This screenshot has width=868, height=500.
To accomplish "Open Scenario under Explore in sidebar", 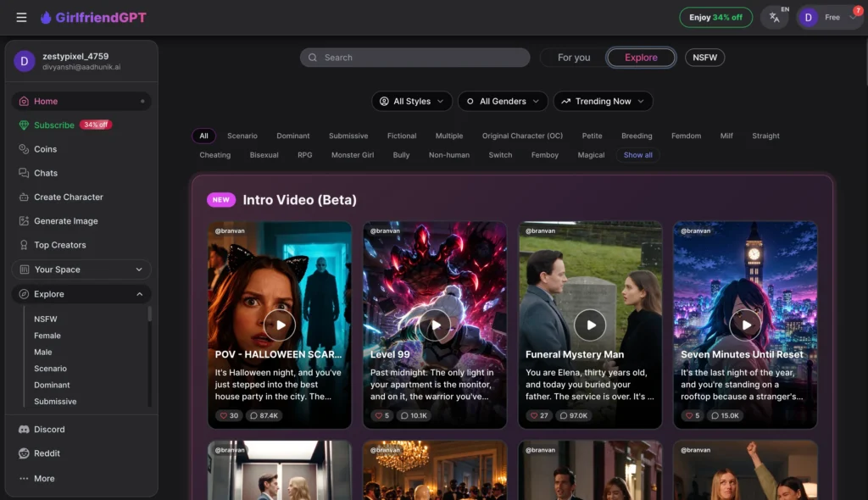I will (x=50, y=368).
